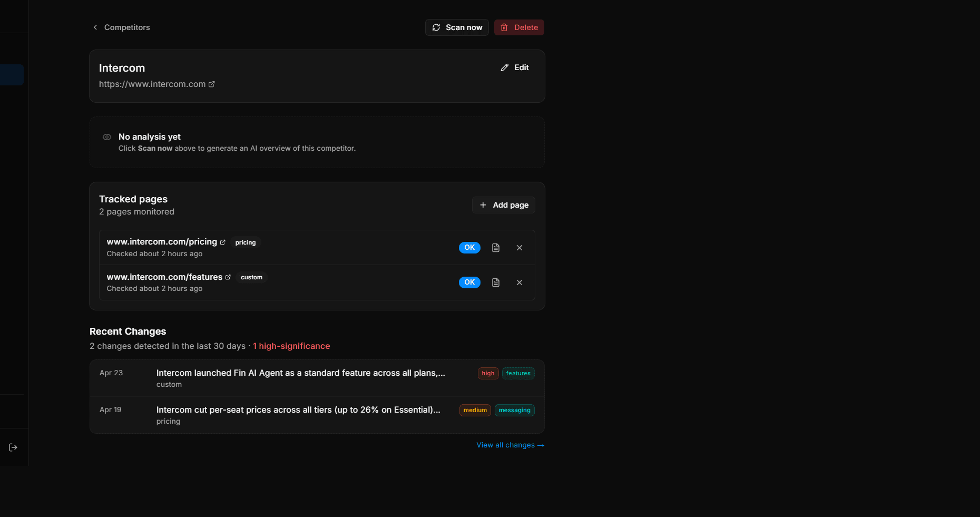Click OK status badge on features row

469,282
